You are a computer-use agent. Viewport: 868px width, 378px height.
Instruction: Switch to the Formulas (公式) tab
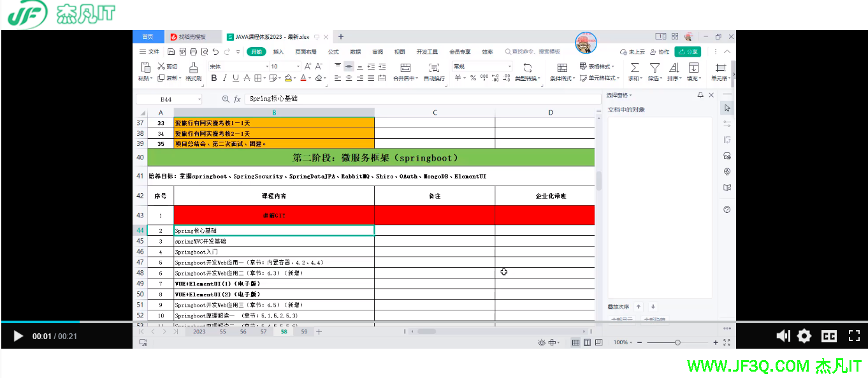point(333,52)
